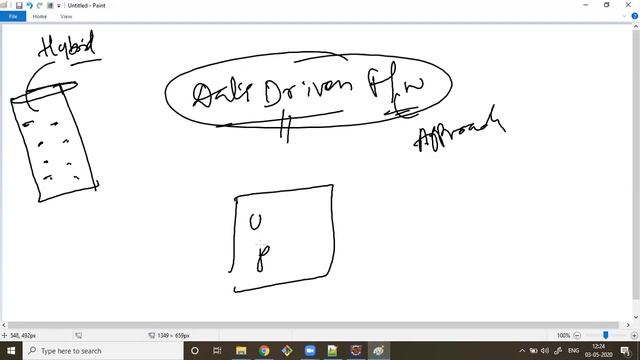This screenshot has height=360, width=640.
Task: Click the Redo arrow in quick access
Action: (x=40, y=5)
